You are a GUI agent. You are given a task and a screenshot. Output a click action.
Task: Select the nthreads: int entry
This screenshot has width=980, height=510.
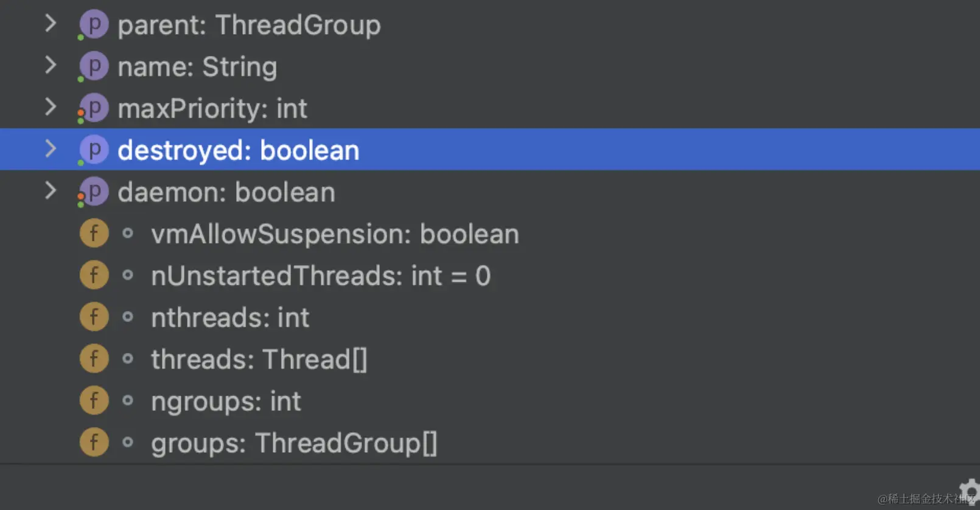coord(230,318)
